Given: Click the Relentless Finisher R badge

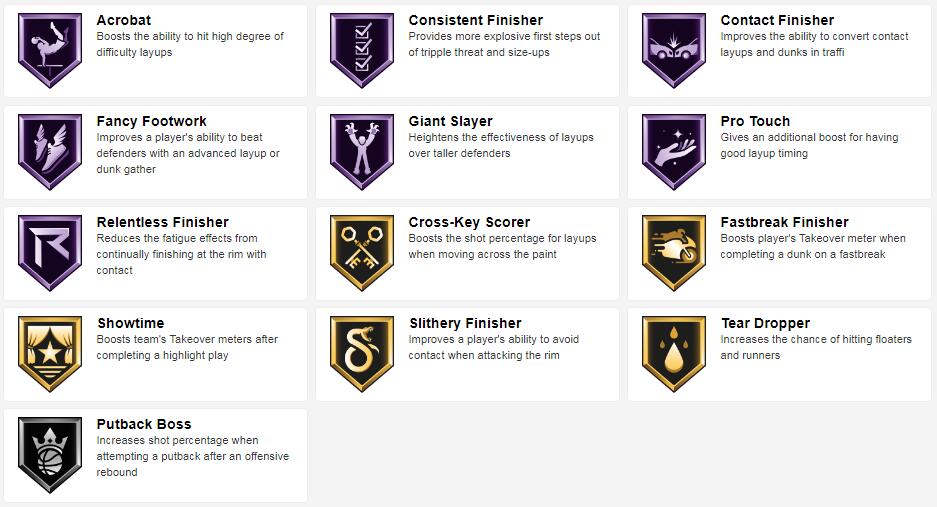Looking at the screenshot, I should 50,253.
